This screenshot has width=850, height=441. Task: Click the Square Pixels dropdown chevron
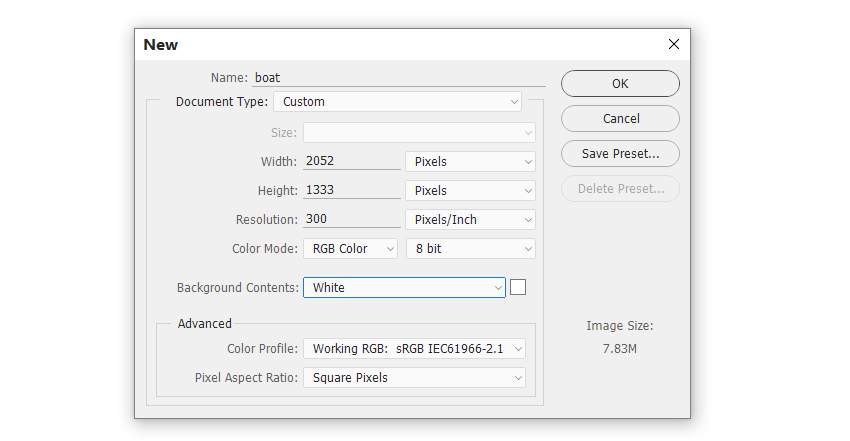point(518,378)
